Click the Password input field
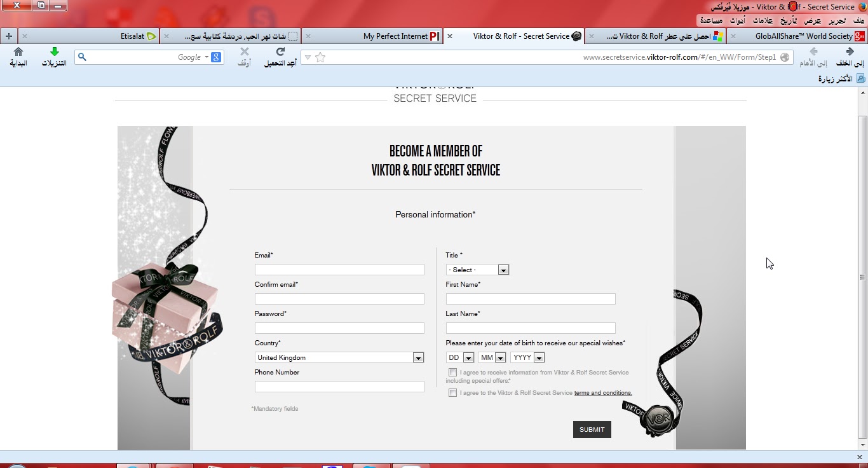The height and width of the screenshot is (468, 868). pyautogui.click(x=339, y=328)
